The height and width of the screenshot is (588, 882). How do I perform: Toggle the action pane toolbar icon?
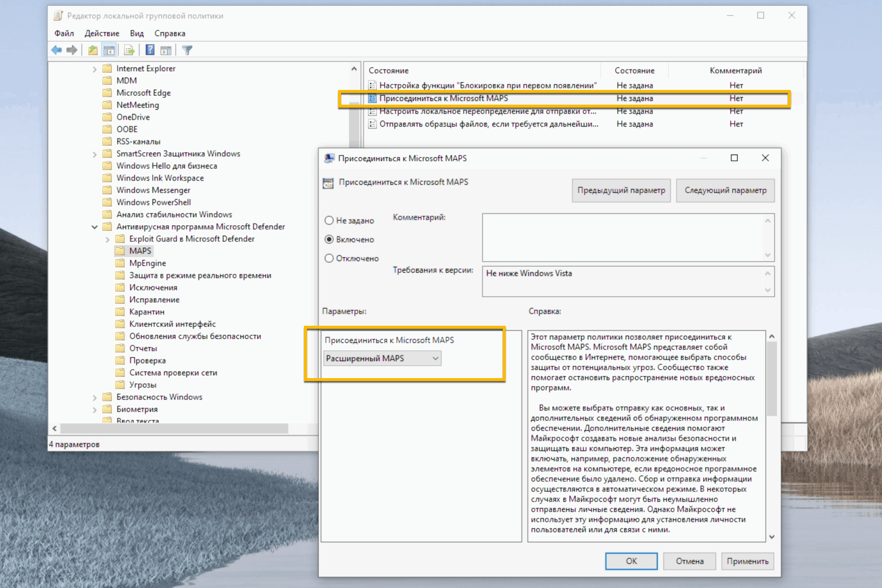pyautogui.click(x=166, y=50)
